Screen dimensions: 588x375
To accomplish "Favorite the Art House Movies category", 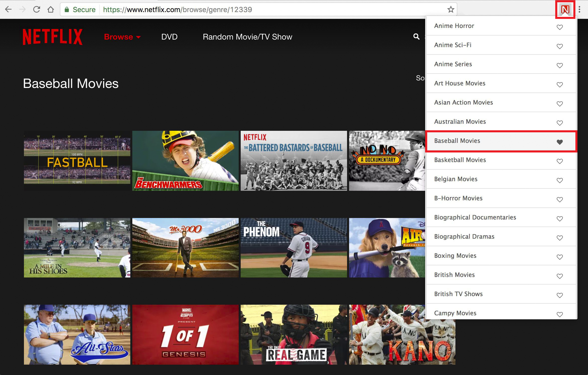I will click(560, 84).
